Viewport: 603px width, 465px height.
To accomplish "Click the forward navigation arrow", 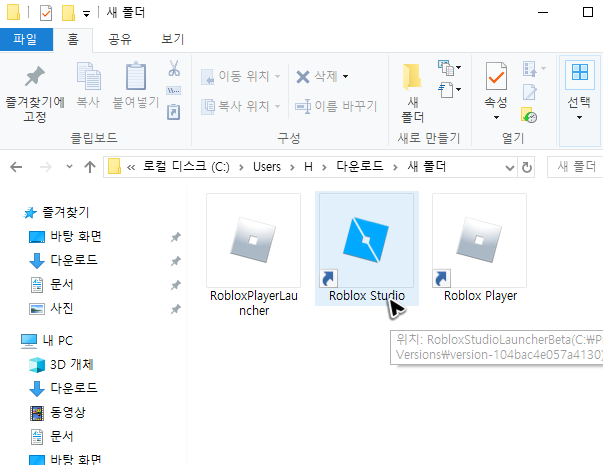I will coord(46,167).
